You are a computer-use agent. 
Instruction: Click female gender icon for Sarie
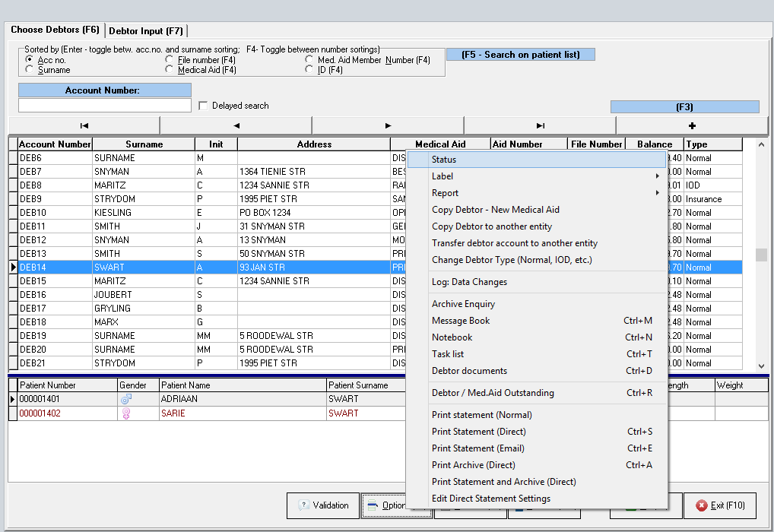coord(125,413)
